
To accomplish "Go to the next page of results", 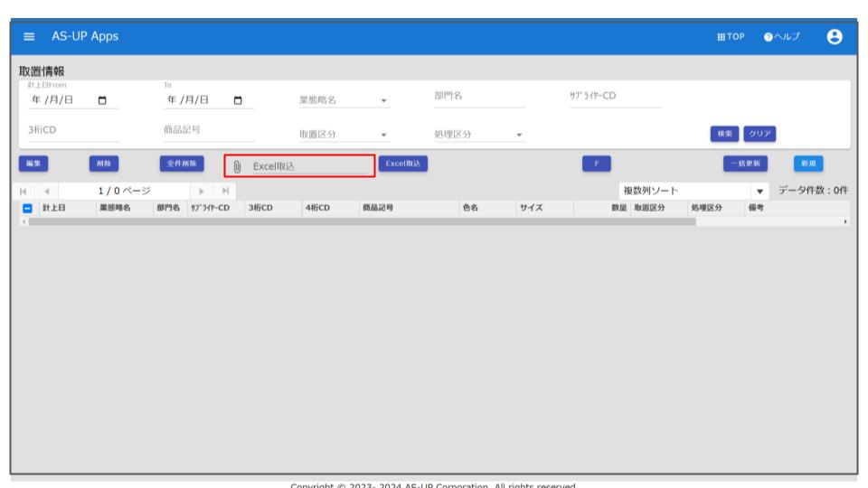I will tap(202, 191).
